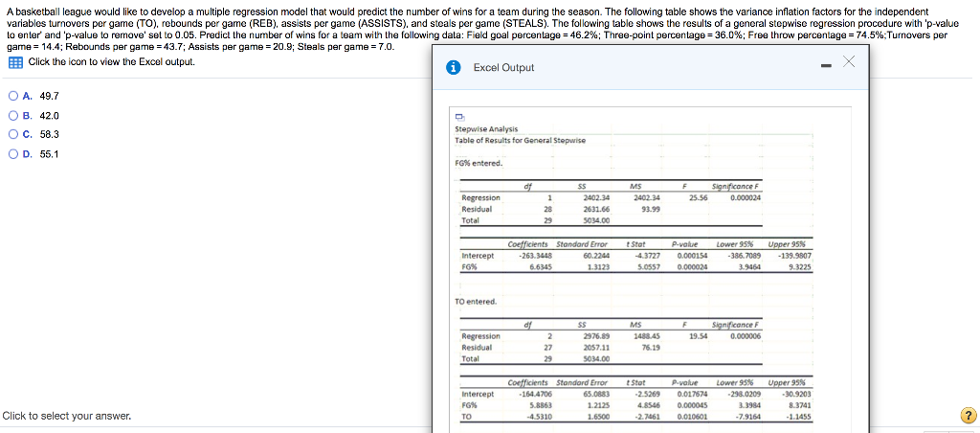Mark radio option D
The image size is (980, 433).
coord(13,154)
